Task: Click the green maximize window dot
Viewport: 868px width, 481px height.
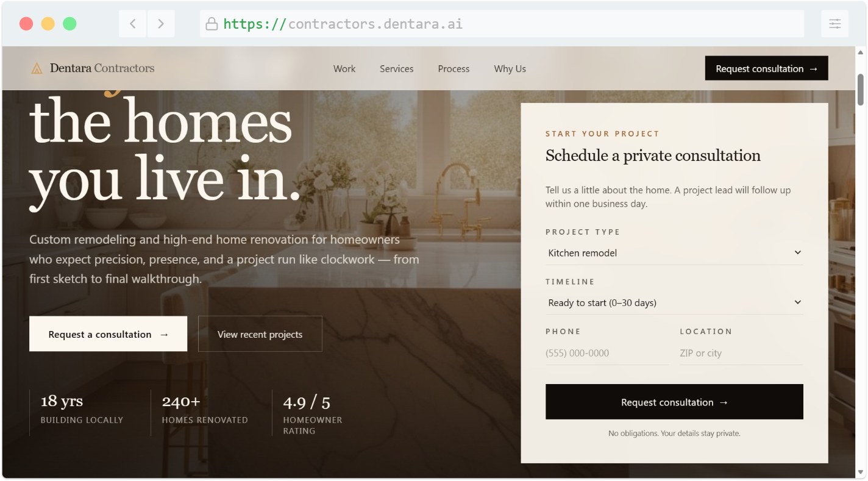Action: coord(70,24)
